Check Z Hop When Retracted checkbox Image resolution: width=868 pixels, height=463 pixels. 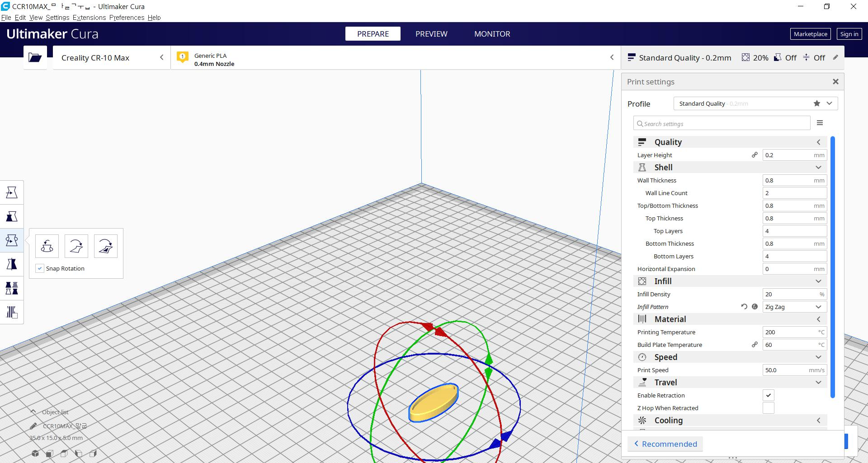[x=769, y=408]
